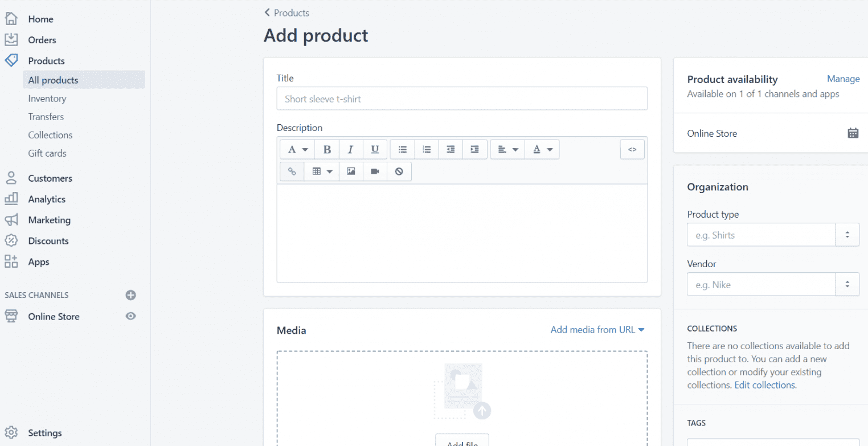Screen dimensions: 868x446
Task: Open the HTML code view
Action: click(632, 149)
